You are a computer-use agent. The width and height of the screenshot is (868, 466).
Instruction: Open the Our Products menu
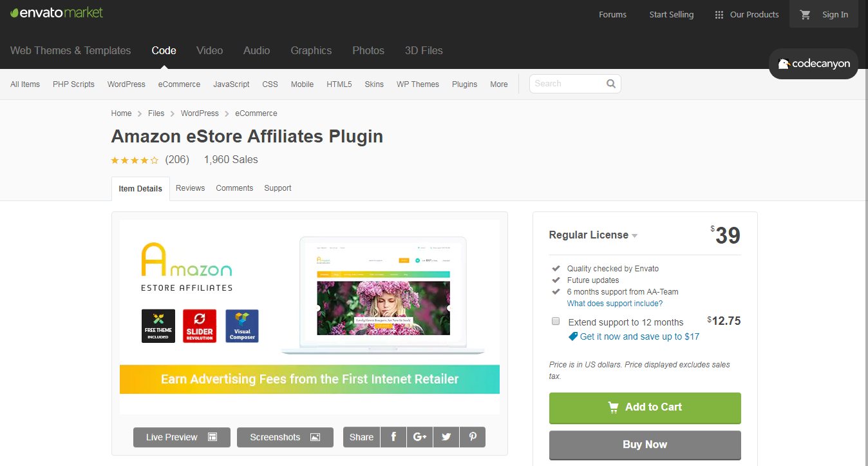[747, 14]
